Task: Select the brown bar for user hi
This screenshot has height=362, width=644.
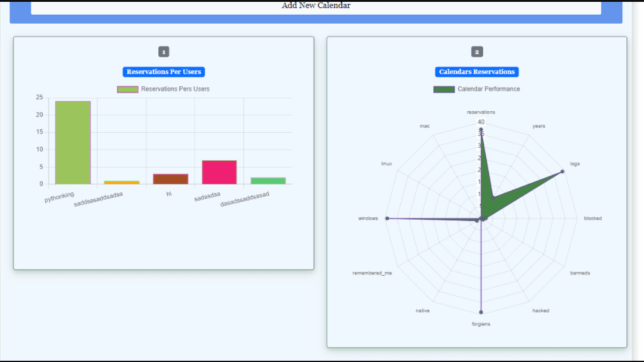Action: tap(170, 179)
